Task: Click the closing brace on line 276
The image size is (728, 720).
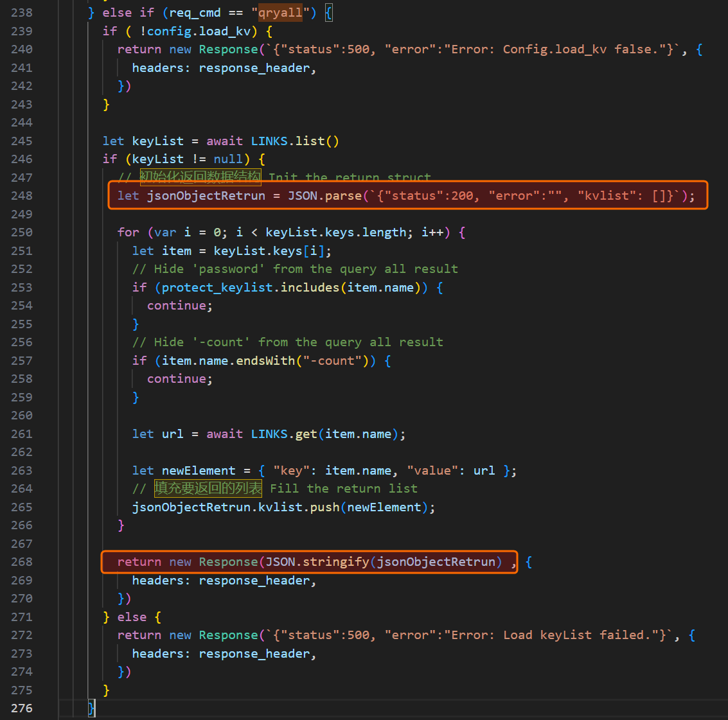Action: pos(91,708)
